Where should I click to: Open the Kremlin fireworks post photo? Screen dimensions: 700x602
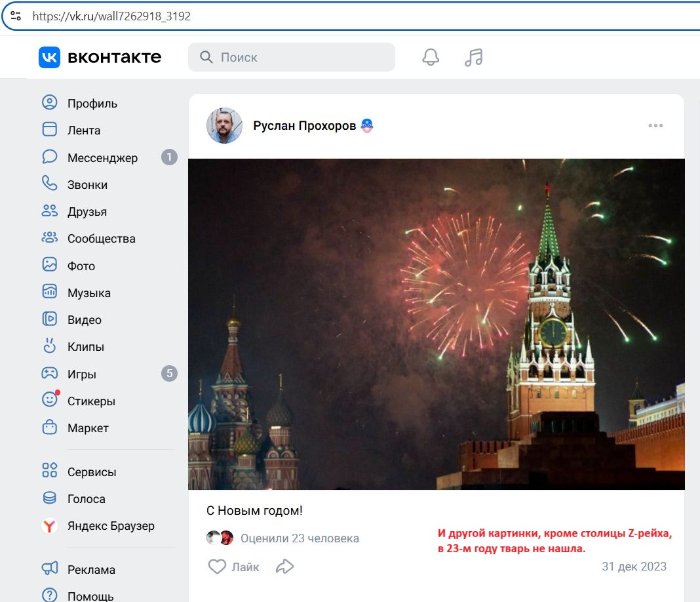pyautogui.click(x=436, y=324)
